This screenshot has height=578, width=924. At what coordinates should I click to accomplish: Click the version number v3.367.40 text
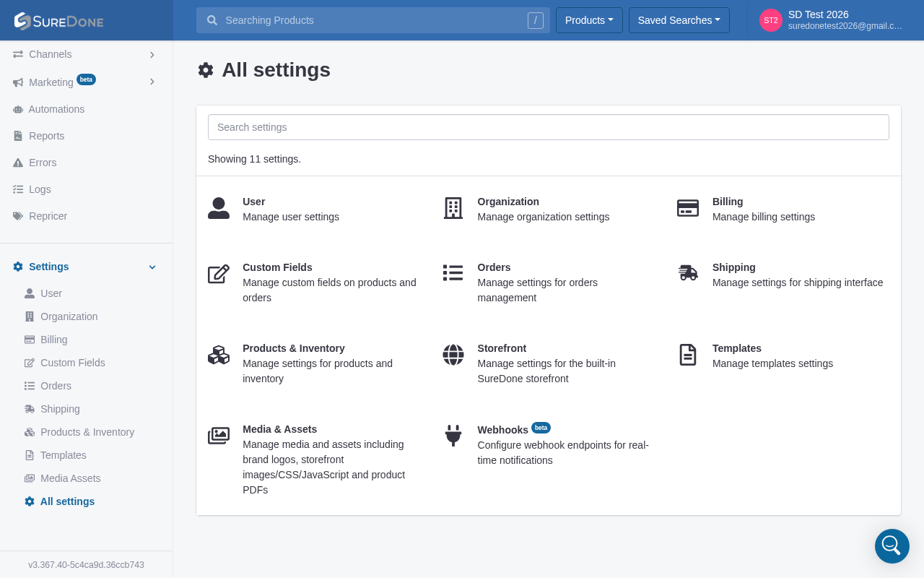pos(86,565)
